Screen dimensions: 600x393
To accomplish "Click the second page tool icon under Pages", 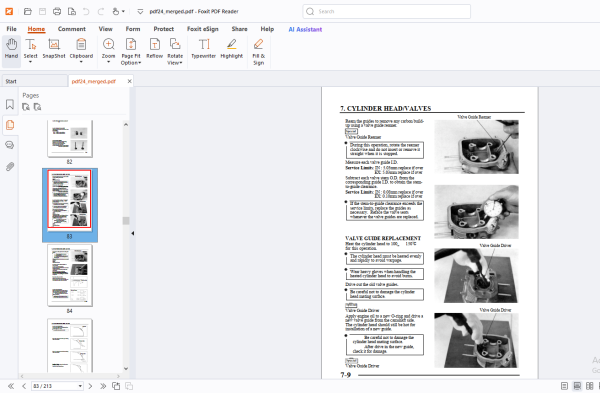I will click(x=38, y=107).
